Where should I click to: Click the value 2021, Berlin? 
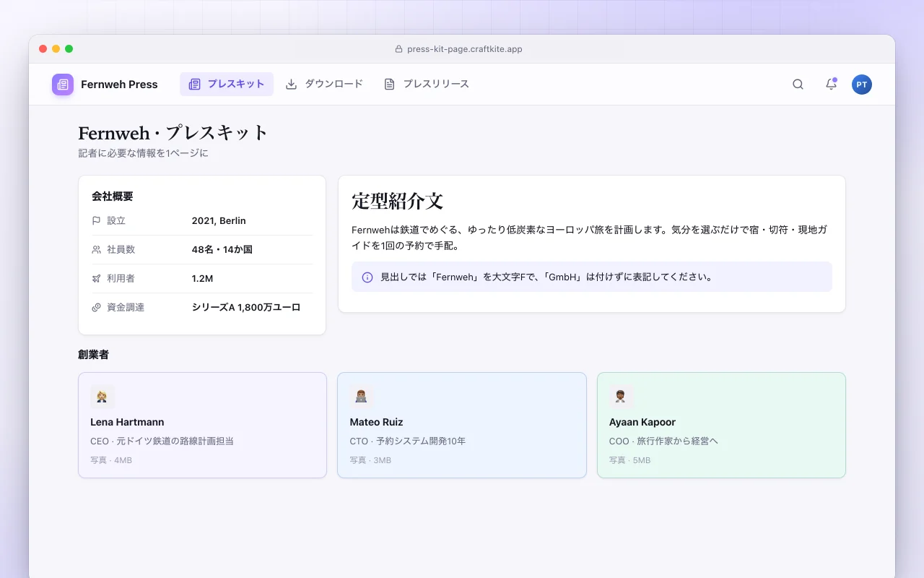[x=219, y=221]
